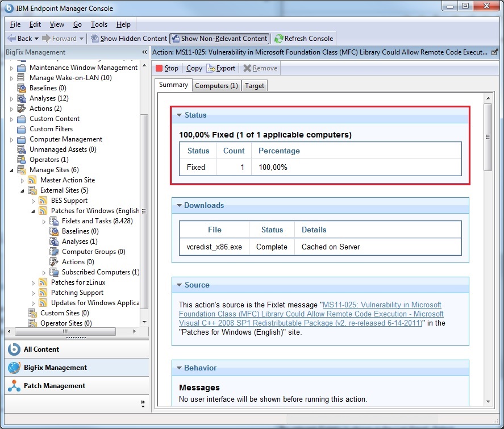
Task: Open the Edit menu
Action: (x=35, y=24)
